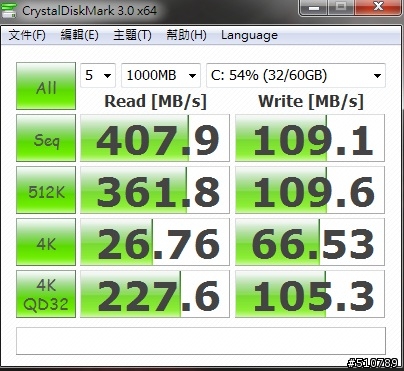404x371 pixels.
Task: Select Seq write result 109.1
Action: [x=310, y=138]
